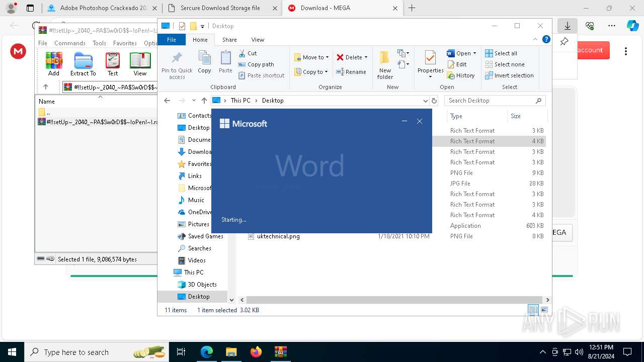Open the Explorer File tab
This screenshot has height=362, width=644.
172,40
